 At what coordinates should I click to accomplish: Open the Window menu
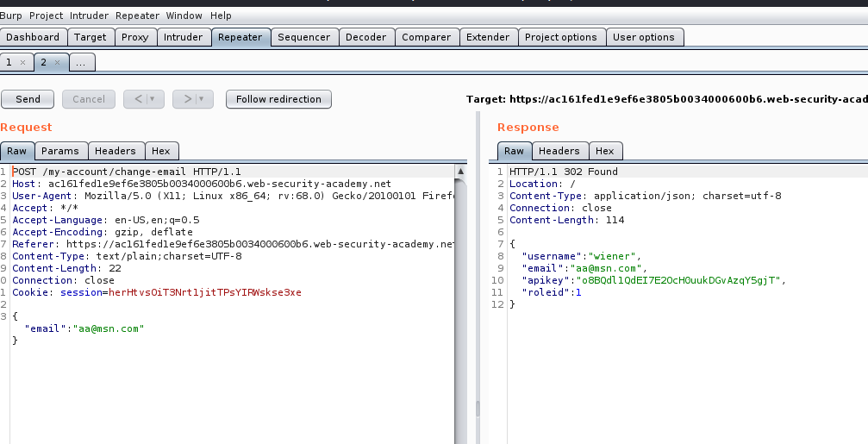(x=184, y=16)
